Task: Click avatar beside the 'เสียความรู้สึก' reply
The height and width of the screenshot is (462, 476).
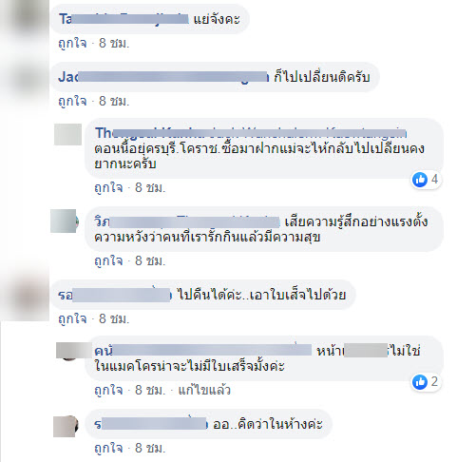Action: point(65,221)
